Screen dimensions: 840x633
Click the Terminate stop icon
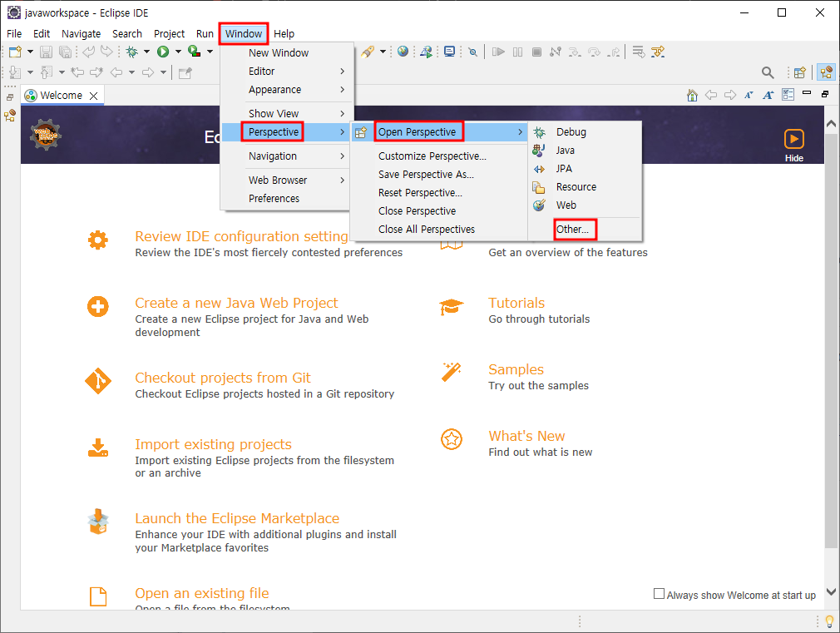536,52
